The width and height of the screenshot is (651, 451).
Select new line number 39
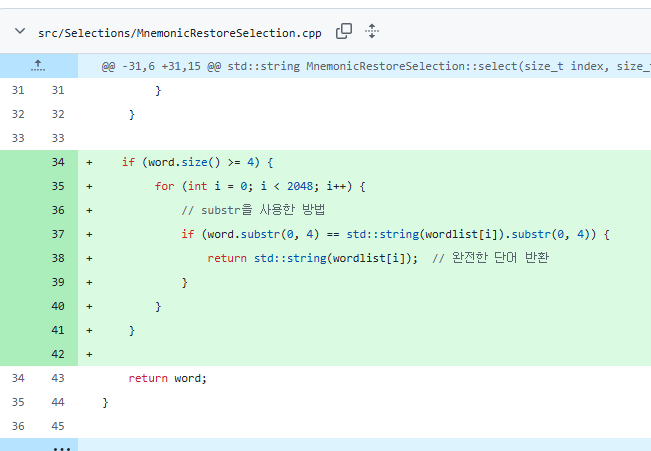(x=58, y=282)
